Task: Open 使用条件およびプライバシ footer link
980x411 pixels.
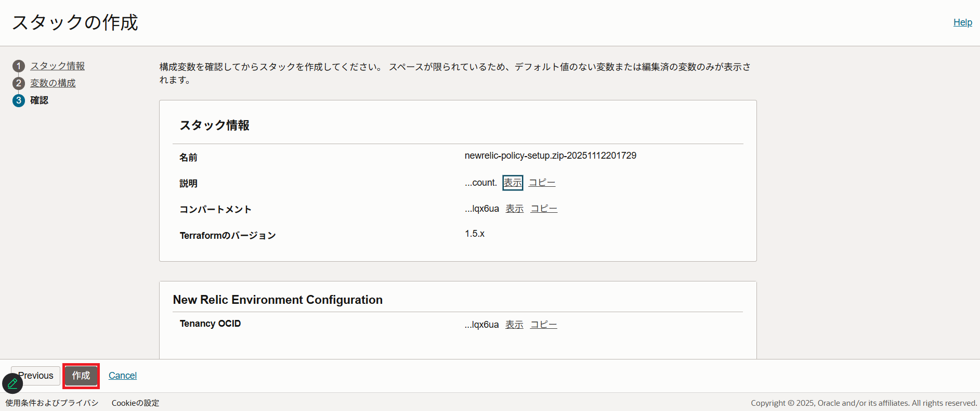Action: coord(52,403)
